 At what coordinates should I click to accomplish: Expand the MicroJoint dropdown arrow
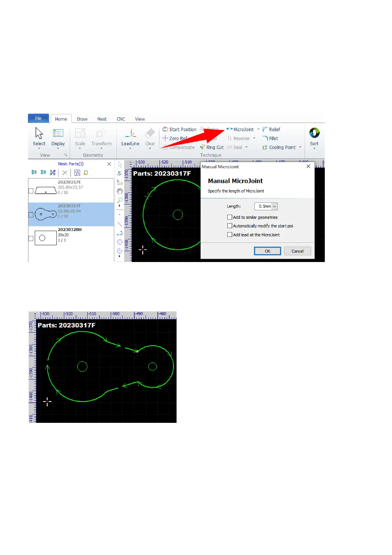pyautogui.click(x=258, y=130)
